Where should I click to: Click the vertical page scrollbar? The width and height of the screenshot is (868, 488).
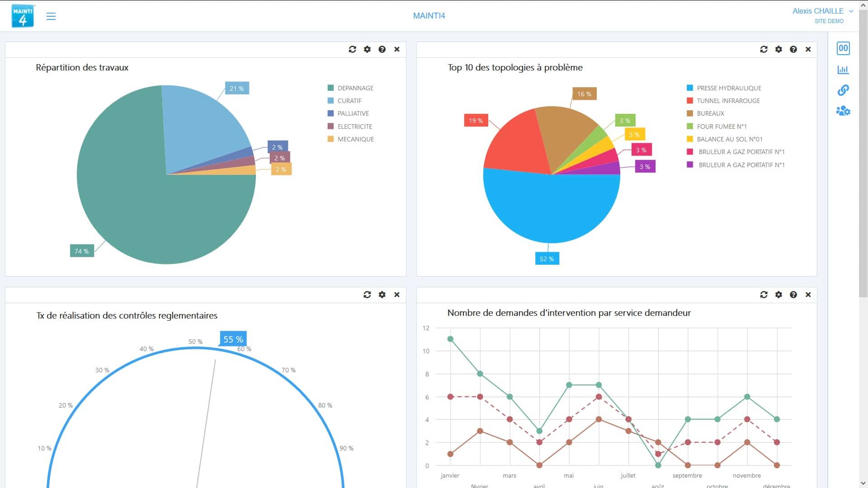(863, 154)
